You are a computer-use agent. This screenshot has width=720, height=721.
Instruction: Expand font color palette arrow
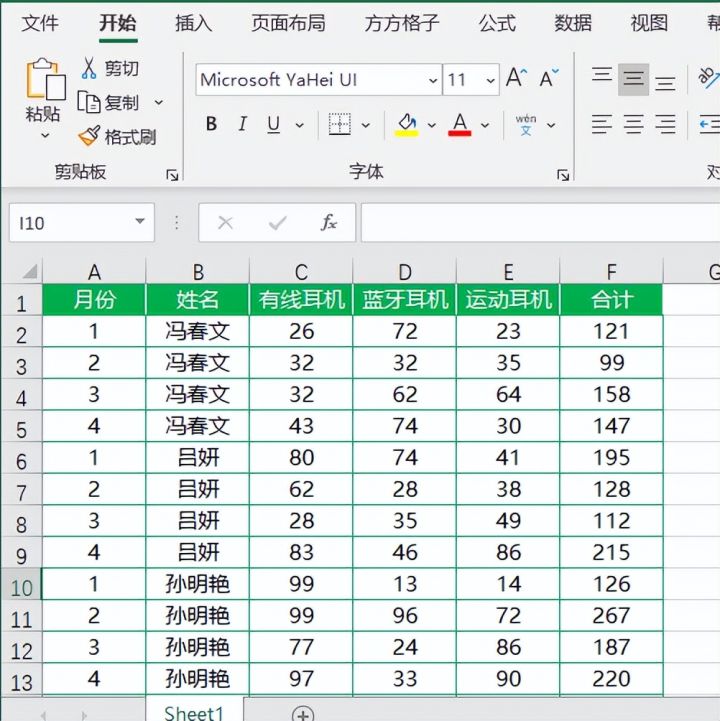point(485,125)
